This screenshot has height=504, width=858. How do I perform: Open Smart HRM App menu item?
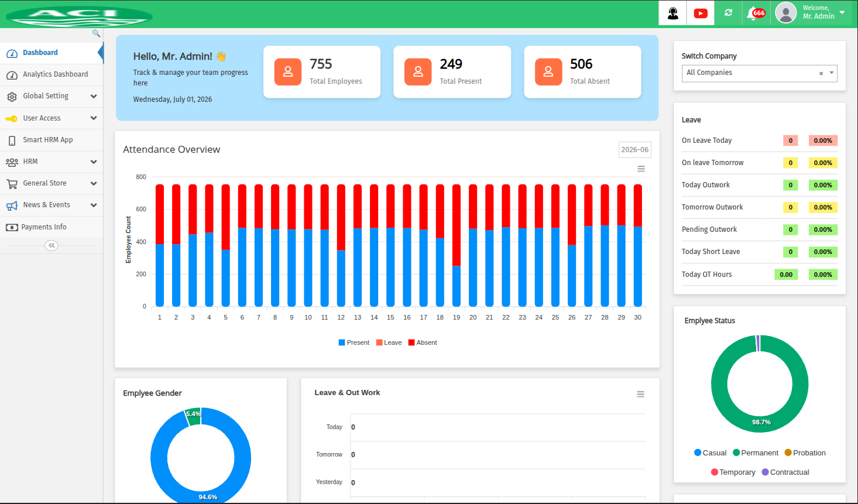pyautogui.click(x=52, y=140)
